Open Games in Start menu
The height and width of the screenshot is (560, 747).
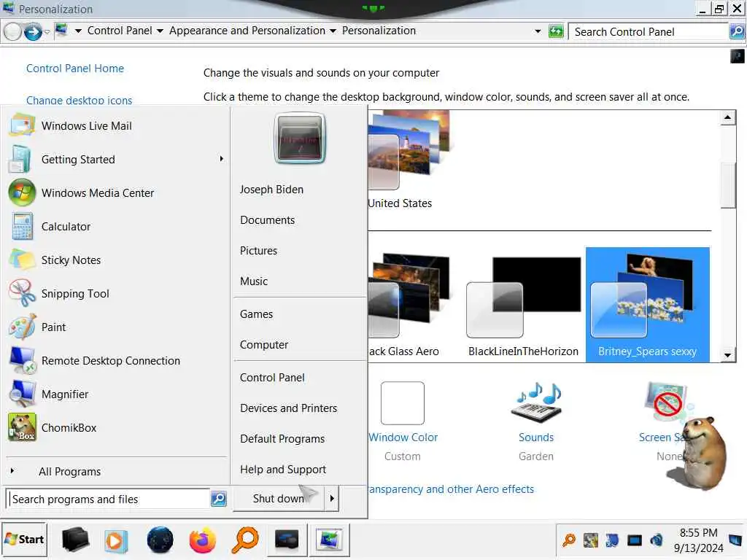256,314
